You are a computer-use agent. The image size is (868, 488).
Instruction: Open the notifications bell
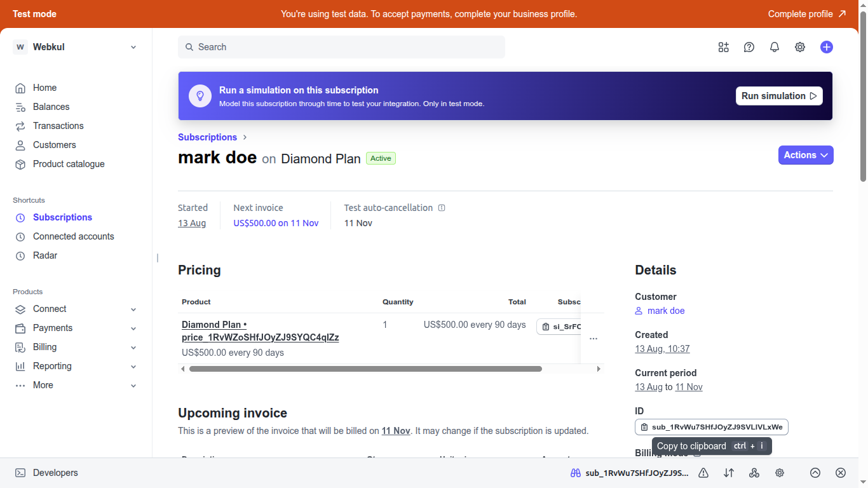tap(774, 47)
